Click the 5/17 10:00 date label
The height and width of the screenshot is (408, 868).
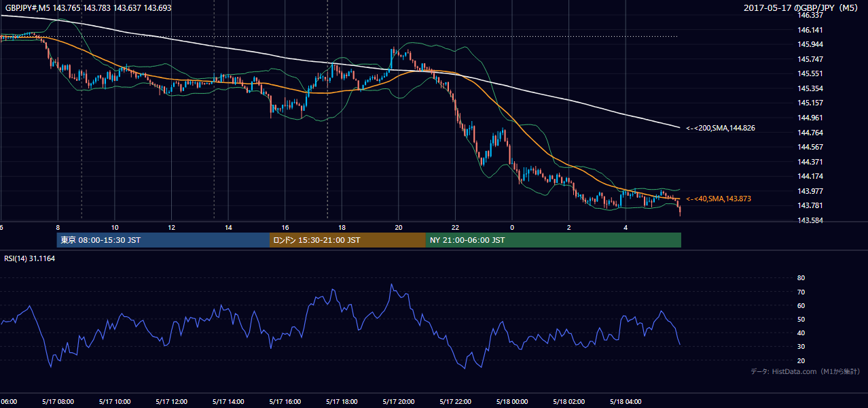(x=114, y=401)
